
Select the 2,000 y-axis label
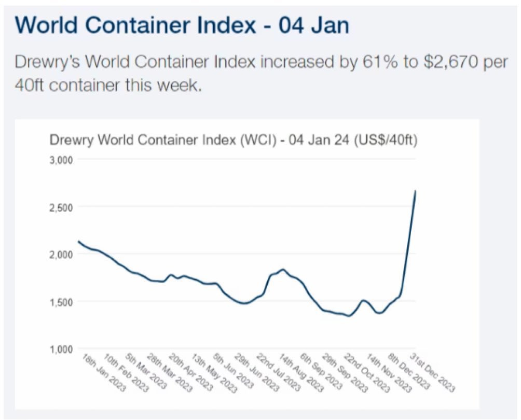[61, 254]
